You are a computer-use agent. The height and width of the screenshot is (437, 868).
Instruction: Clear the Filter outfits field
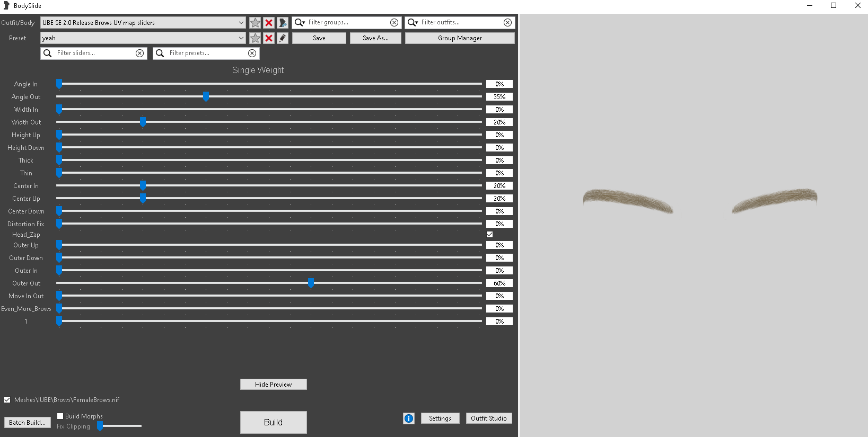pyautogui.click(x=507, y=23)
